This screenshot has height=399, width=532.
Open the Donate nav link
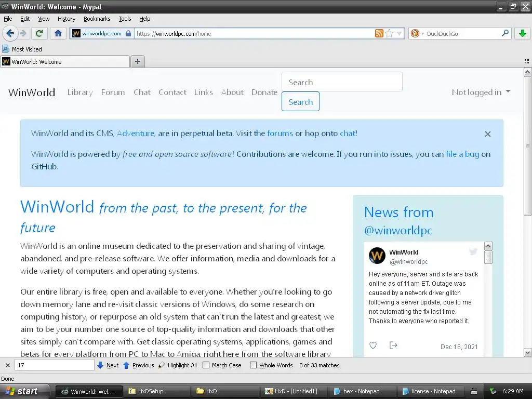(x=264, y=92)
